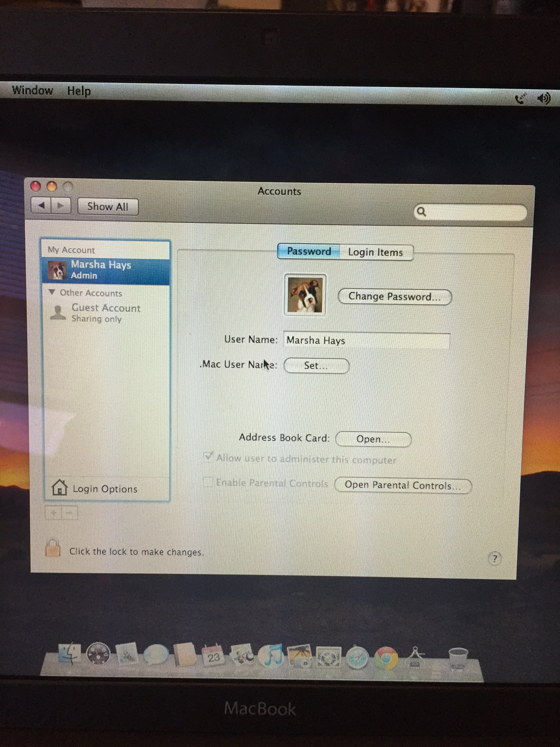Collapse the Other Accounts disclosure triangle

click(52, 292)
